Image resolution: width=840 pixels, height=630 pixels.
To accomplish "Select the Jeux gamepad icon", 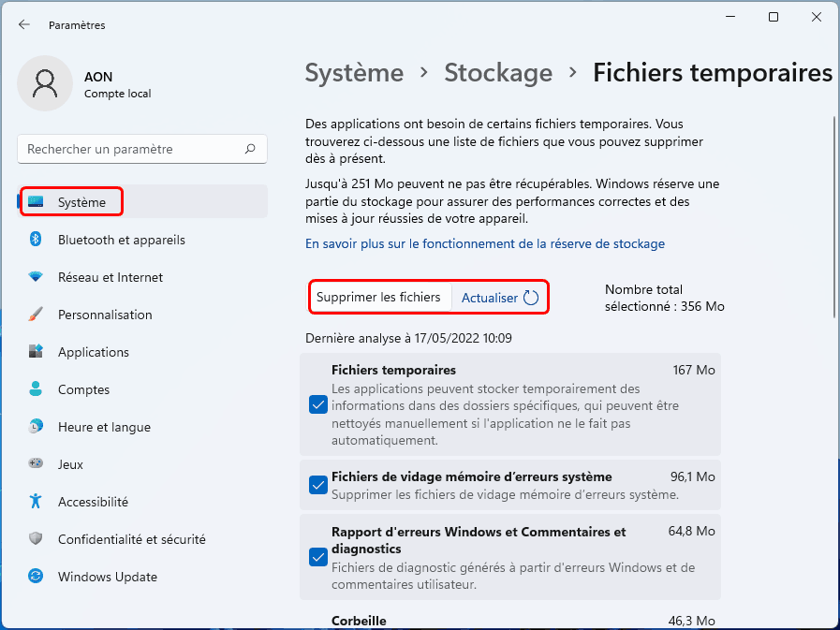I will point(36,464).
